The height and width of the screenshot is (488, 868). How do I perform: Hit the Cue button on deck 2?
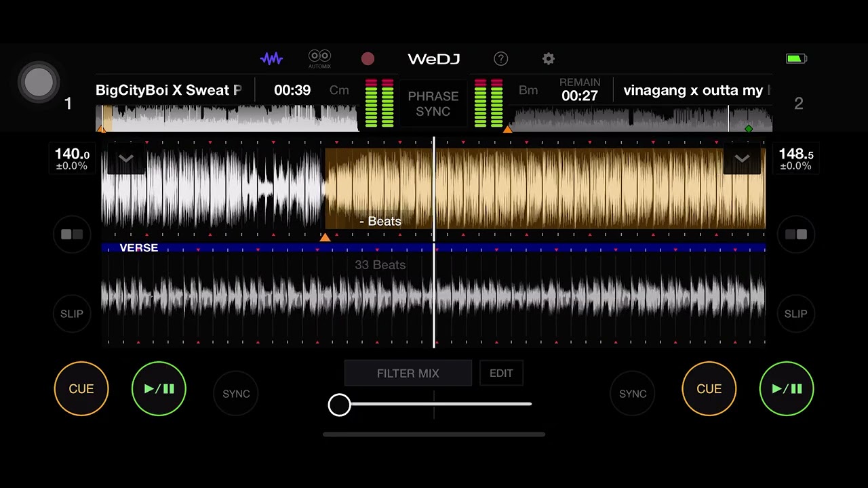click(709, 389)
